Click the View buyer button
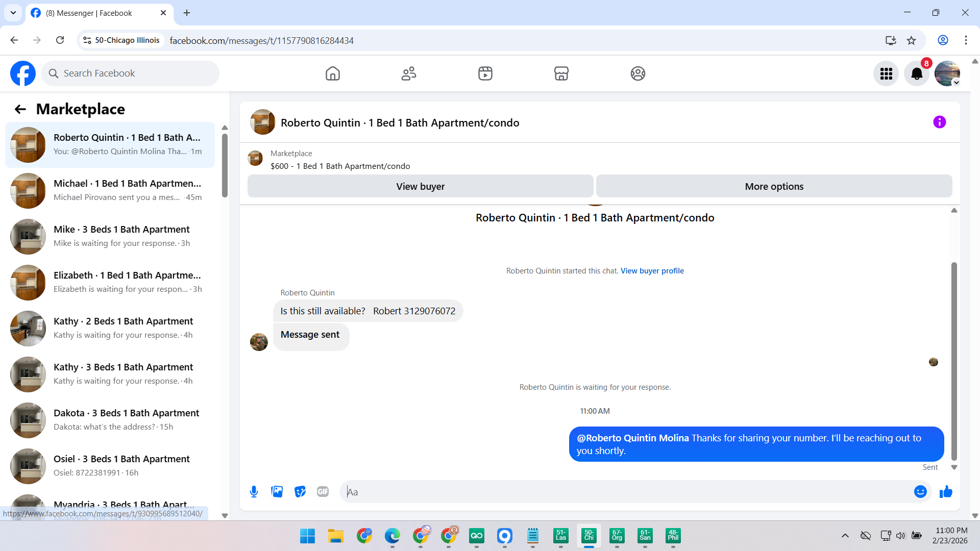Screen dimensions: 980x551 tap(420, 187)
